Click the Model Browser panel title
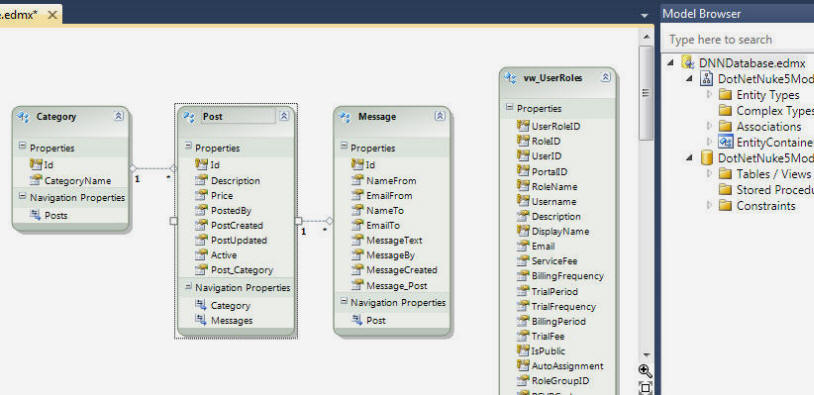Viewport: 814px width, 395px height. point(701,14)
